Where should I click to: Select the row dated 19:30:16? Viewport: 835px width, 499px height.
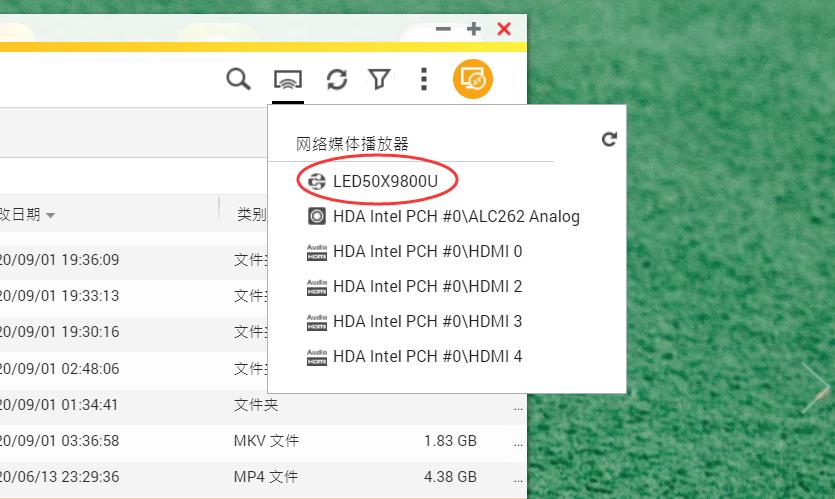[134, 332]
